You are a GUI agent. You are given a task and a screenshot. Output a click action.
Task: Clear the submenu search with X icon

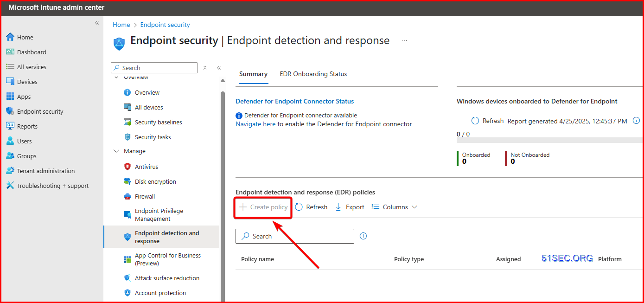coord(205,68)
